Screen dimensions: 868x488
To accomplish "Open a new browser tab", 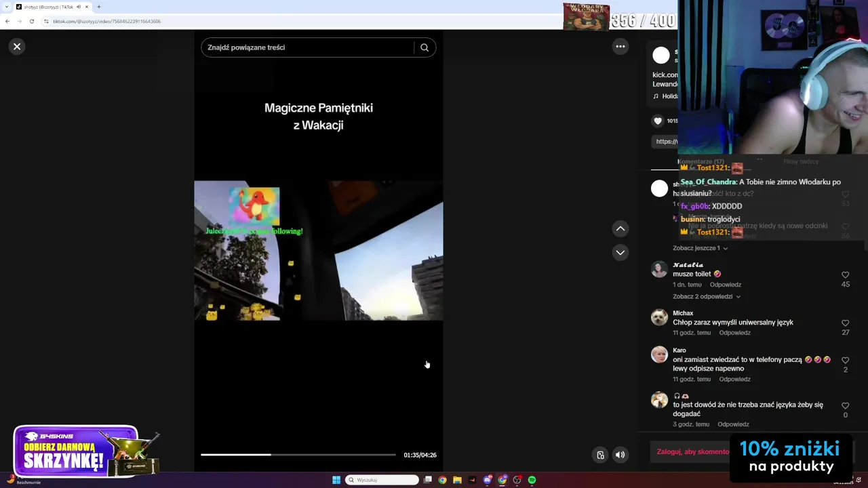I will click(x=99, y=7).
